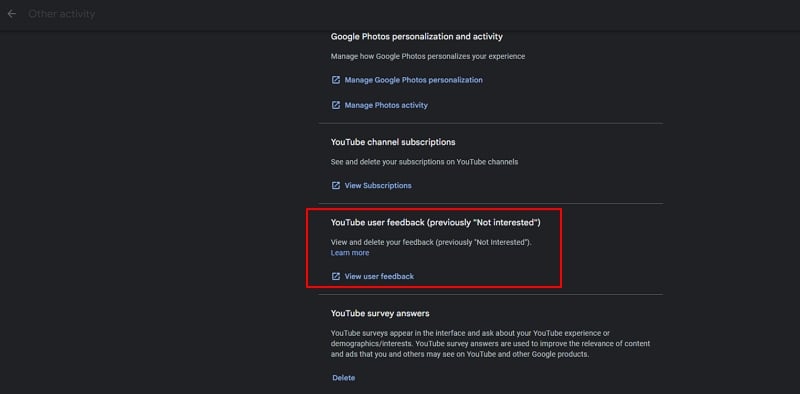Click Delete under YouTube survey answers
This screenshot has width=800, height=394.
[343, 378]
